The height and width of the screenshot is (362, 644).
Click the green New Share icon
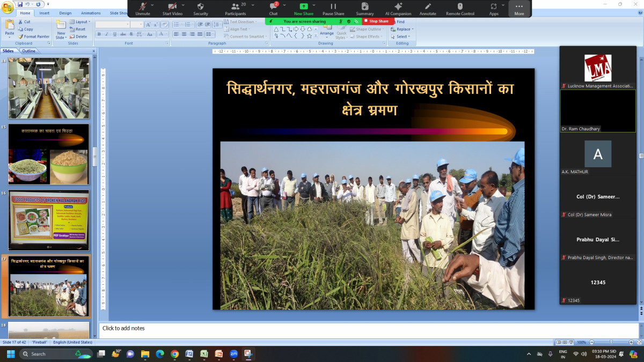click(304, 6)
